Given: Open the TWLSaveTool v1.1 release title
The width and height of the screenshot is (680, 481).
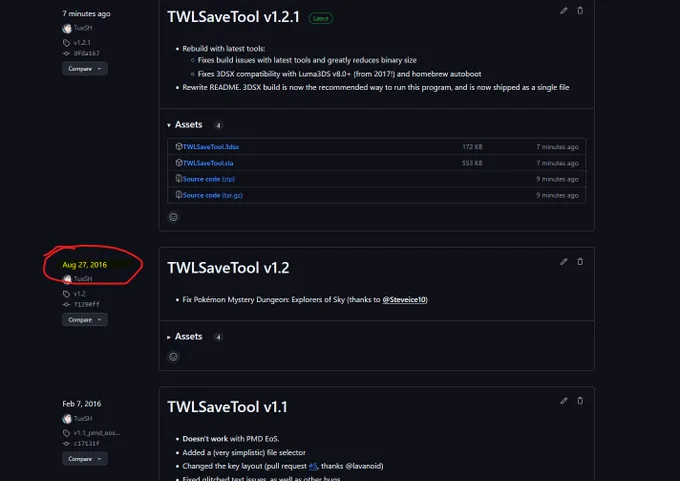Looking at the screenshot, I should pos(227,407).
